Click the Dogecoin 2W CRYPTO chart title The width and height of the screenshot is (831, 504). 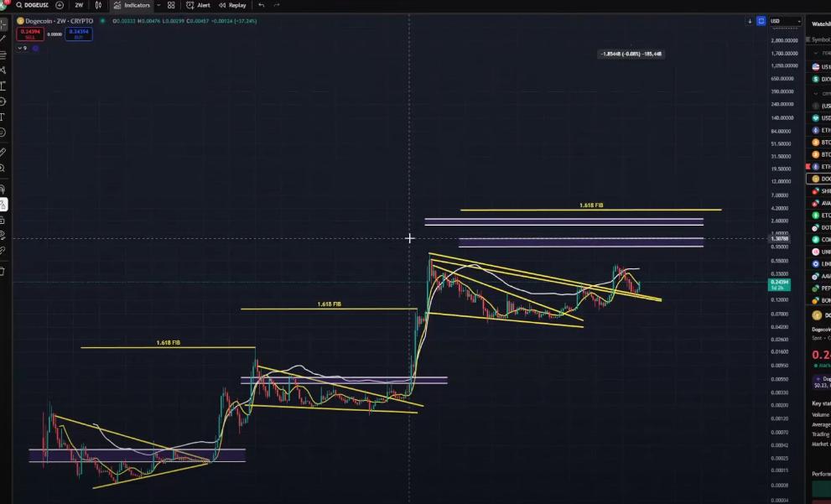pyautogui.click(x=60, y=21)
